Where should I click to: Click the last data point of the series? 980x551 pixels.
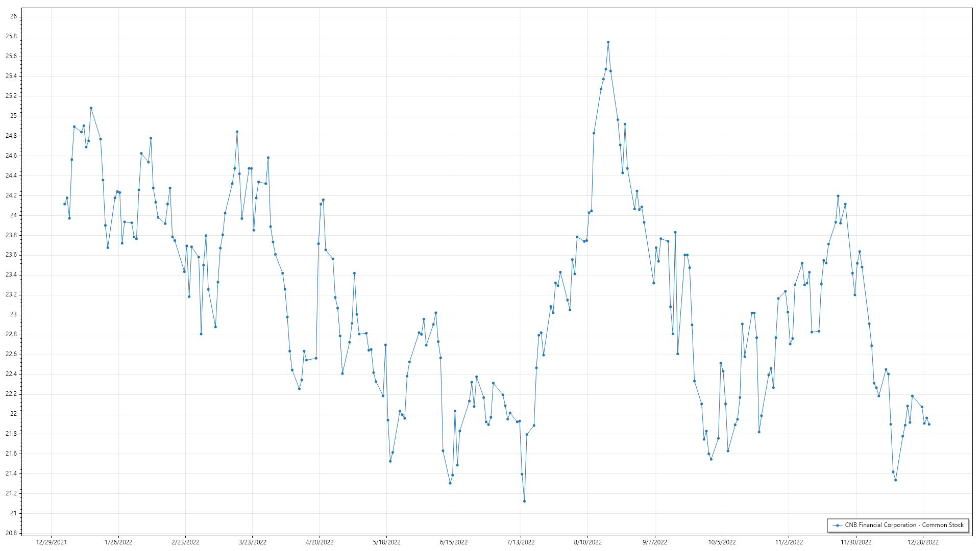click(x=929, y=424)
